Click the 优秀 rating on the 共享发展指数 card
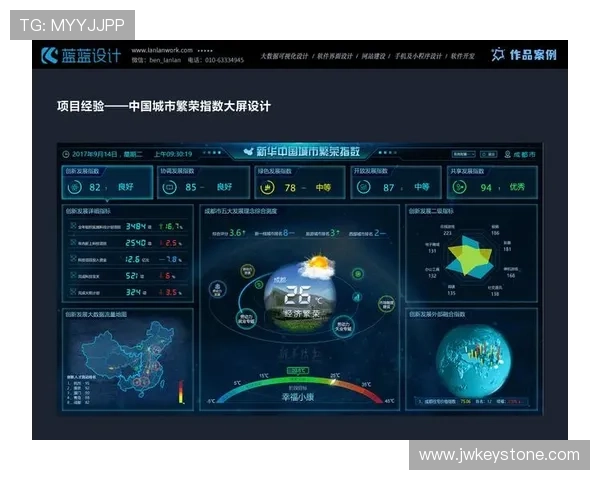Screen dimensions: 600x480 517,187
